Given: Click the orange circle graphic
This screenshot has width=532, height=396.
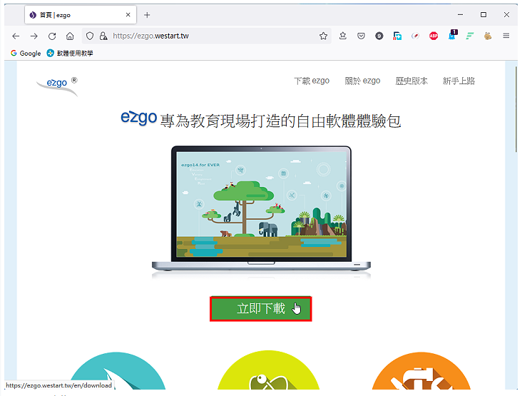Looking at the screenshot, I should click(x=421, y=371).
